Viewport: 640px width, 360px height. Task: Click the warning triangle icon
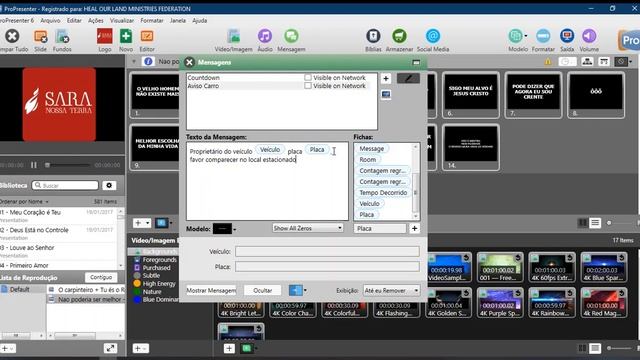pos(548,62)
